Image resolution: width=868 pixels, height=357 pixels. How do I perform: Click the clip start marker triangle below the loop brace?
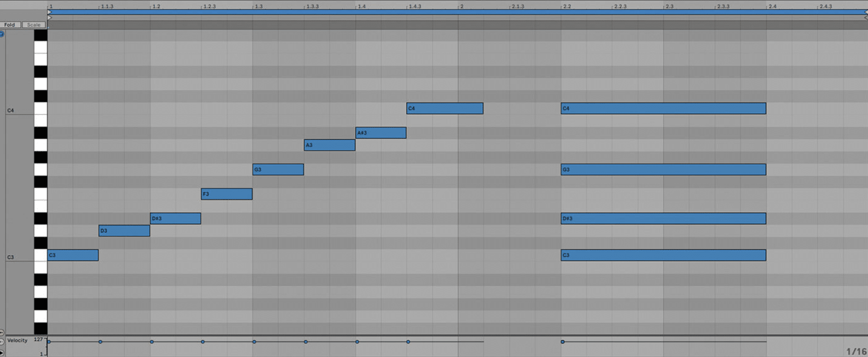pyautogui.click(x=49, y=18)
